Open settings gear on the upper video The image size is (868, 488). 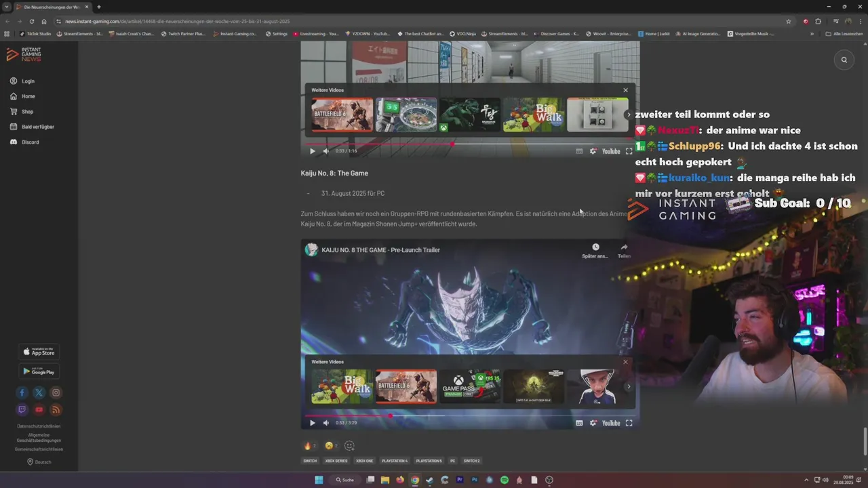pos(593,151)
